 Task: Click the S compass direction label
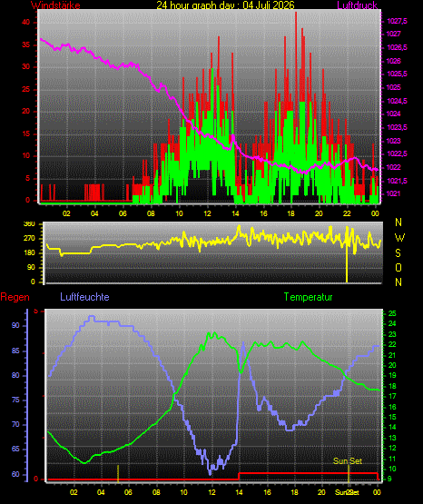tap(398, 253)
